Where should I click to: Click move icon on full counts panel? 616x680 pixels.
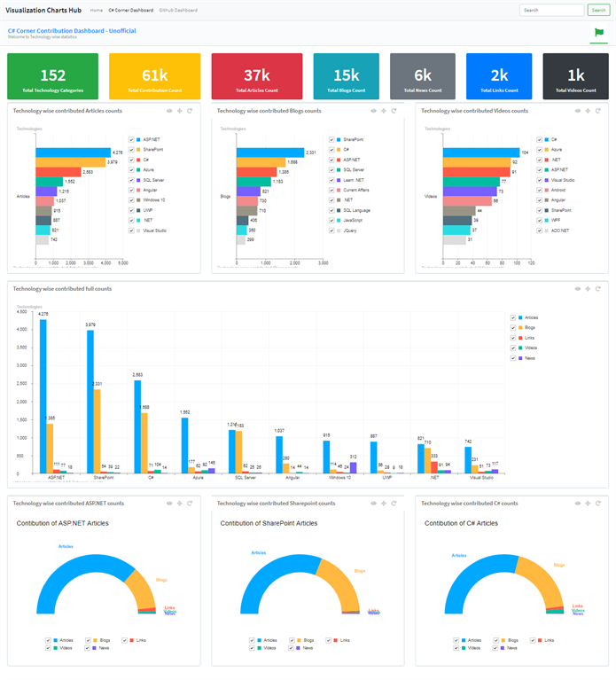588,289
